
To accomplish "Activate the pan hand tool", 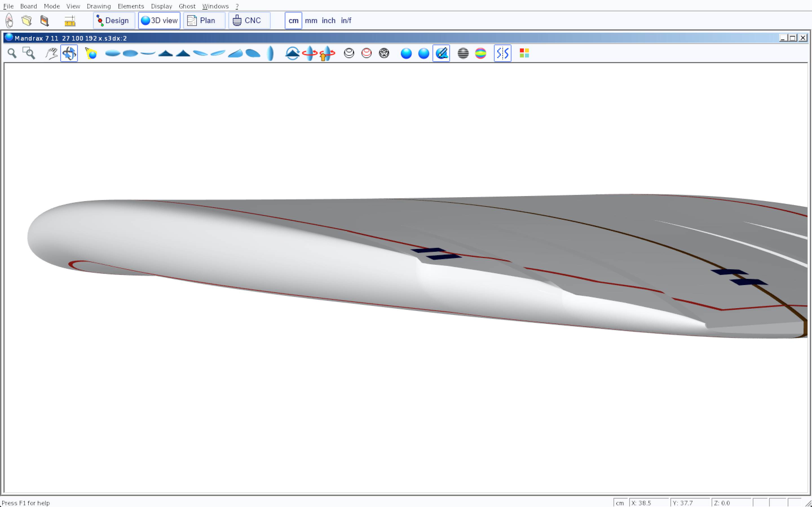I will [x=51, y=53].
